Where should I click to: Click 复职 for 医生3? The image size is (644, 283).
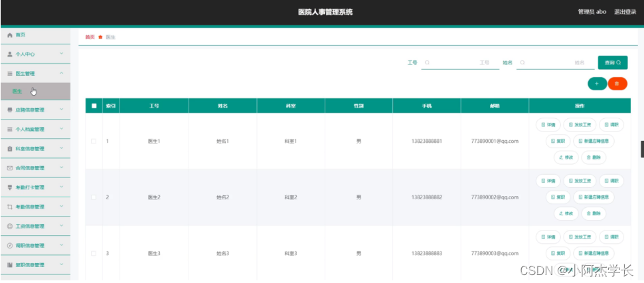tap(558, 253)
